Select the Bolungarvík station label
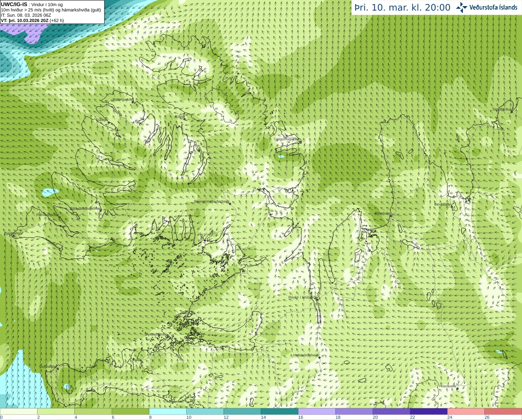 coord(123,99)
